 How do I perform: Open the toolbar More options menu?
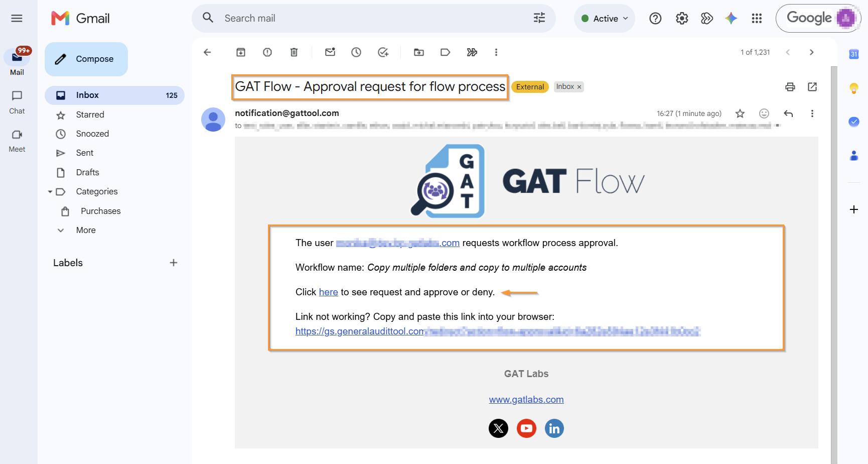tap(496, 52)
